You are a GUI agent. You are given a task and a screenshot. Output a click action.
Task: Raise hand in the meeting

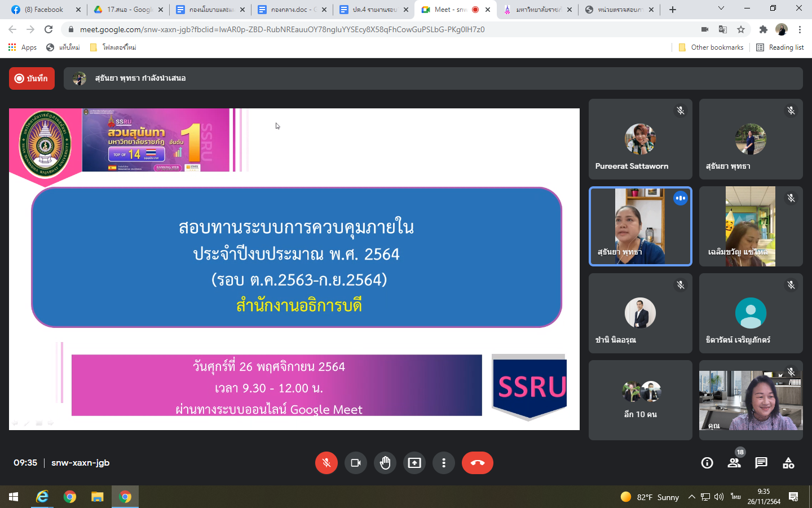click(x=385, y=463)
